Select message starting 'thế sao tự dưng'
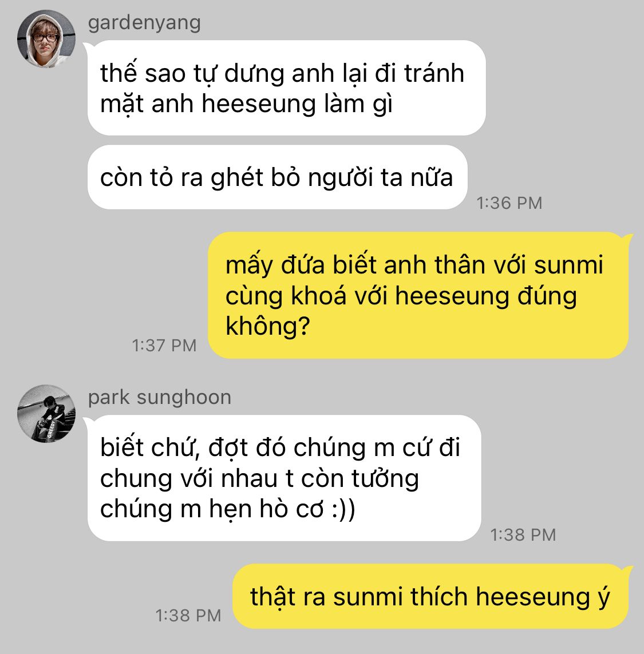Image resolution: width=644 pixels, height=654 pixels. click(x=286, y=88)
